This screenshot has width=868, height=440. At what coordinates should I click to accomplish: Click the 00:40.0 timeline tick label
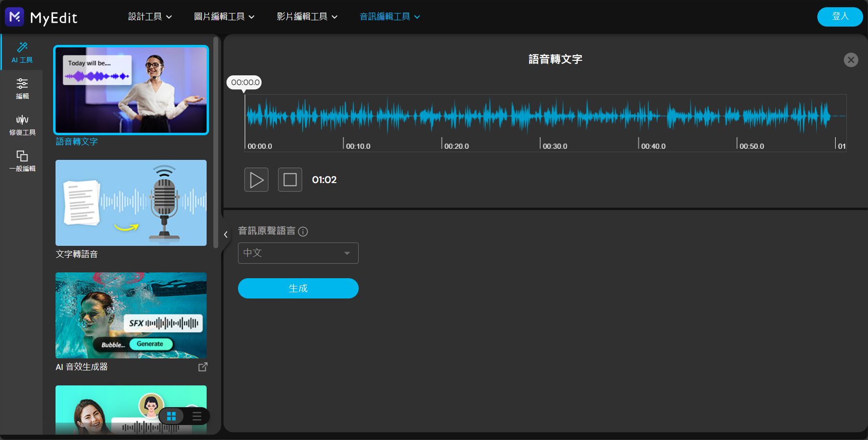pos(653,146)
